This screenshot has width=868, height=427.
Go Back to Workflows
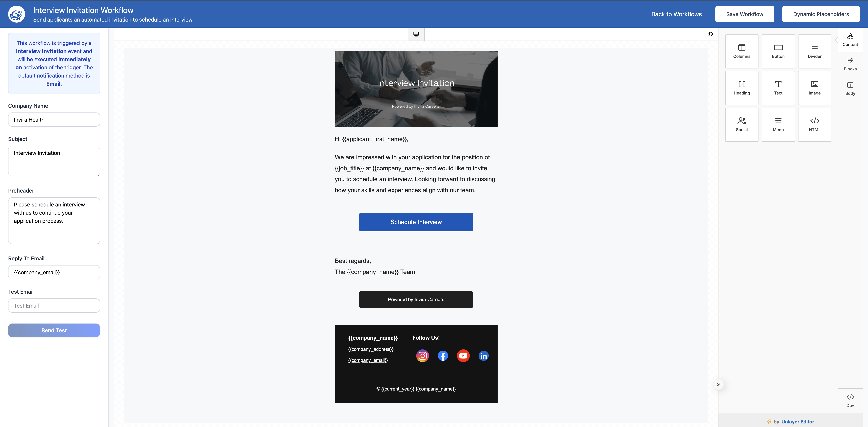coord(676,14)
